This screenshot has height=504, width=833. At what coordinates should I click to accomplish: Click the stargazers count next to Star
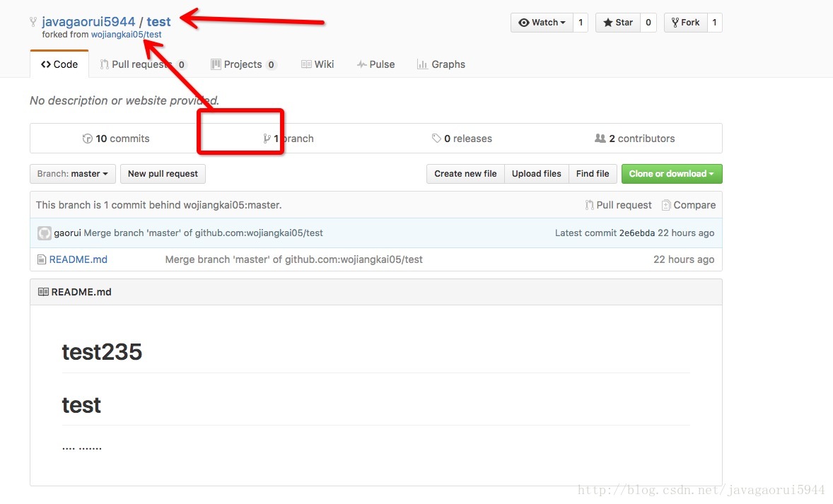[x=648, y=23]
